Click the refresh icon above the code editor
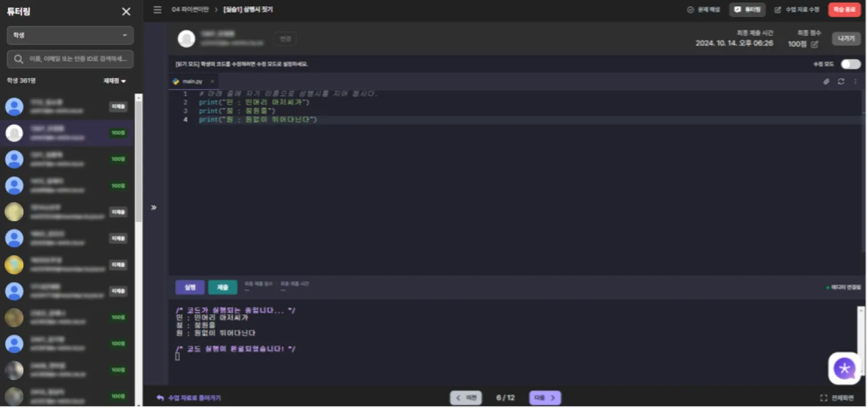 coord(841,82)
